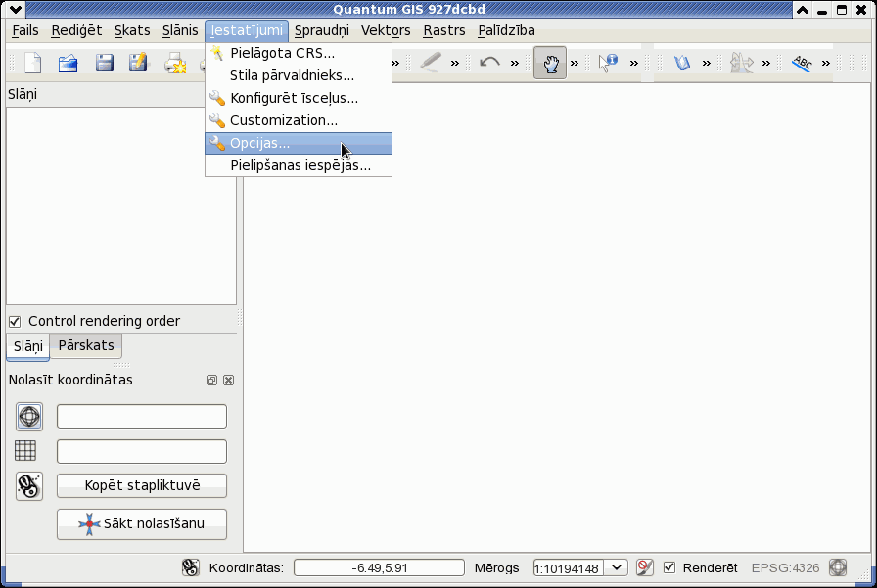Expand toolbar overflow chevron after the pencil icon
The height and width of the screenshot is (588, 877).
(455, 64)
